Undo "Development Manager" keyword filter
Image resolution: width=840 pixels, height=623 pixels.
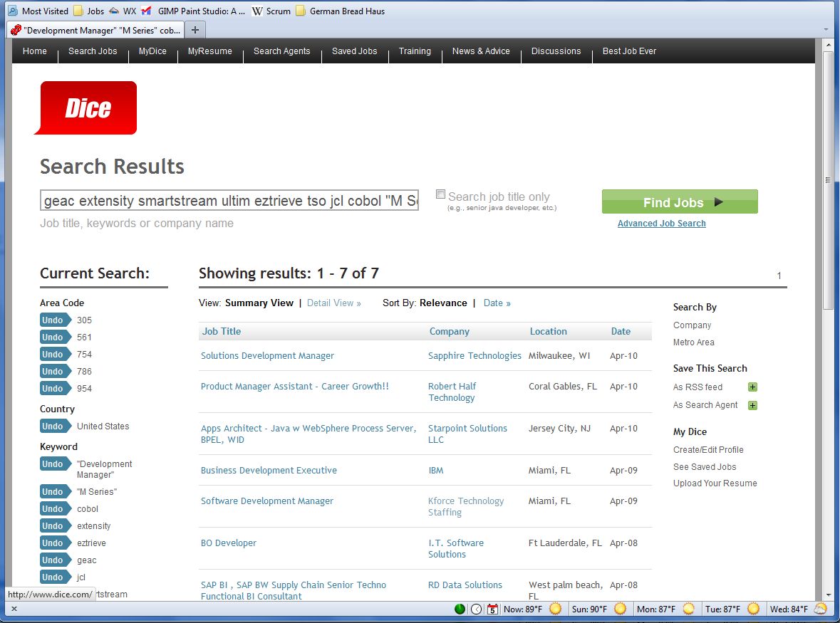55,464
